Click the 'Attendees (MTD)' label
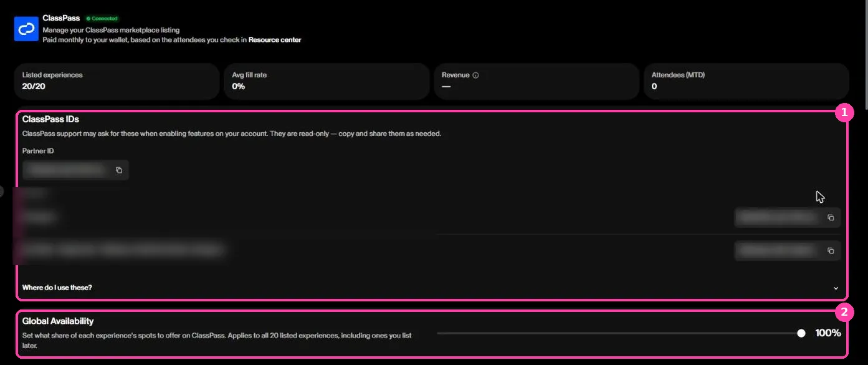The width and height of the screenshot is (868, 365). 678,75
